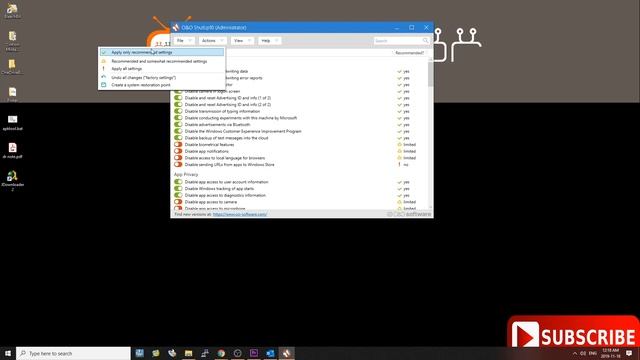Open the Action Center notification icon
Viewport: 640px width, 360px height.
click(x=629, y=353)
